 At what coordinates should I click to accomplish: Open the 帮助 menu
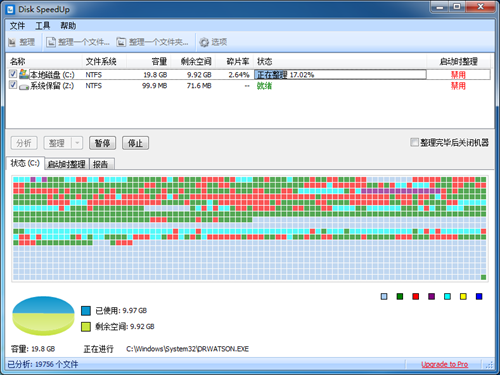[x=68, y=26]
